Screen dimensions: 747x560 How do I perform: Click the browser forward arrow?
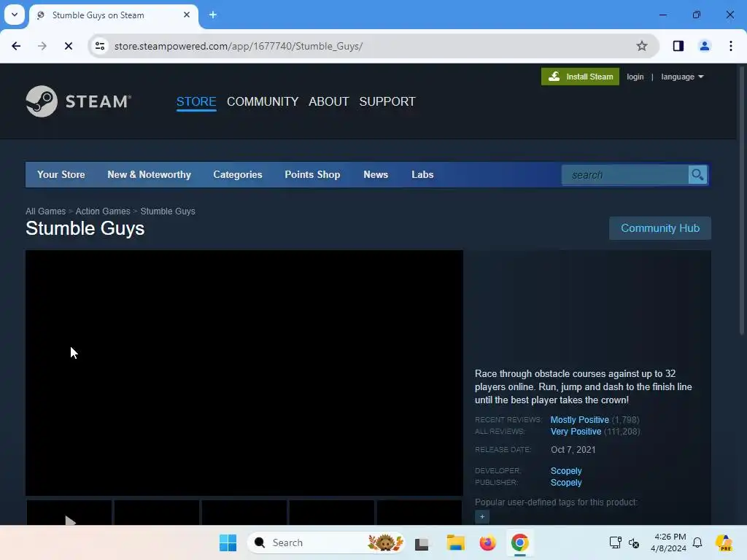pos(42,46)
